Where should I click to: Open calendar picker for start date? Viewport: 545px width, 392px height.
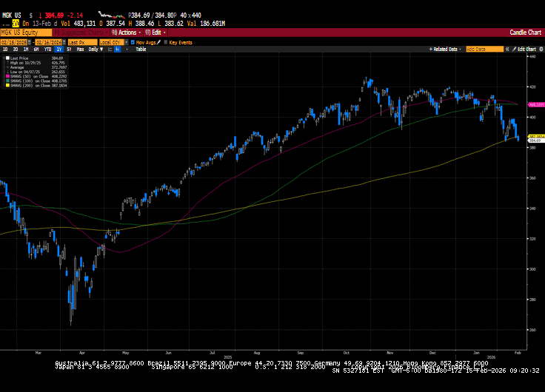click(x=29, y=42)
